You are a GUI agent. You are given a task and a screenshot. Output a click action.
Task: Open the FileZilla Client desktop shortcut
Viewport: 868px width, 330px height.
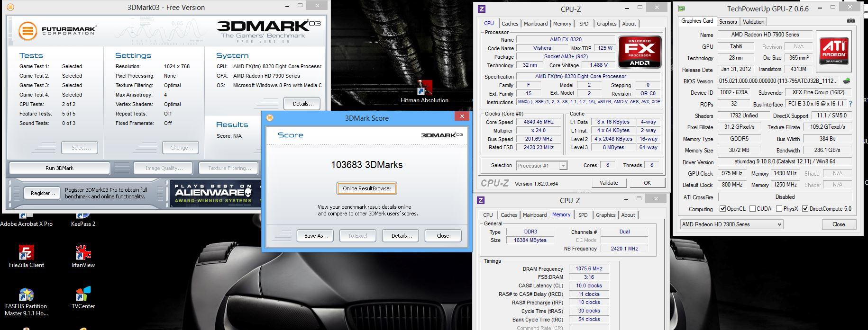tap(26, 256)
